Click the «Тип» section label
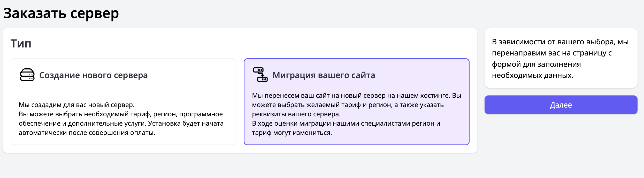This screenshot has height=178, width=644. tap(21, 43)
